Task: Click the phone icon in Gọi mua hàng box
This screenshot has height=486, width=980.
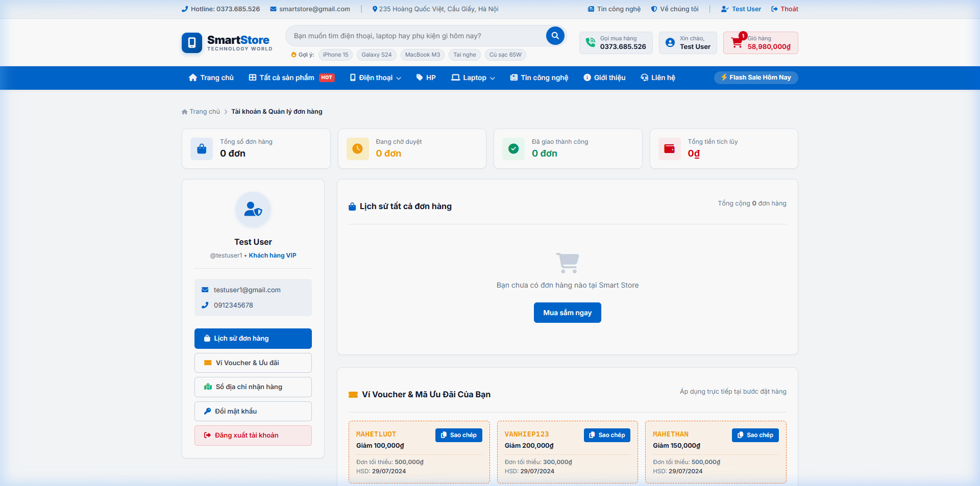Action: (590, 42)
